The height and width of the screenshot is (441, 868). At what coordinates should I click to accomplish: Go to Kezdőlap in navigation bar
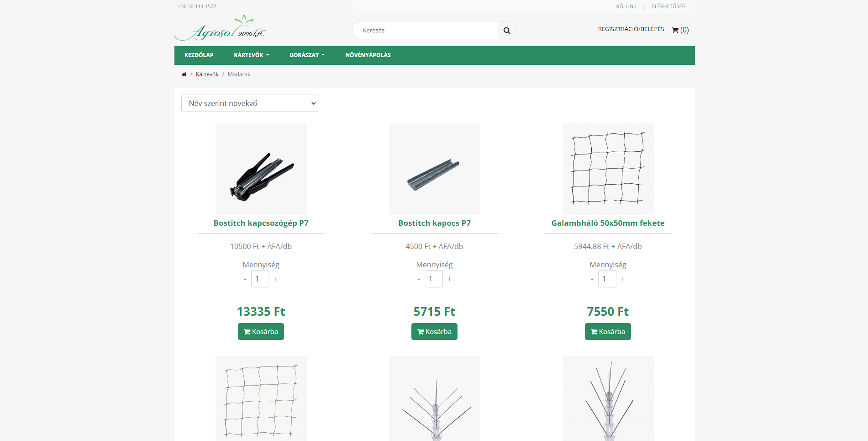(x=199, y=55)
